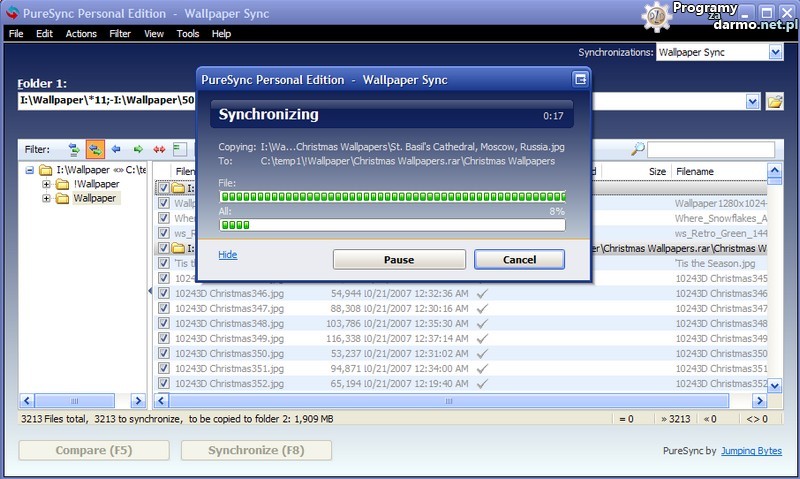800x479 pixels.
Task: Click the red double-arrow conflict filter icon
Action: (x=158, y=149)
